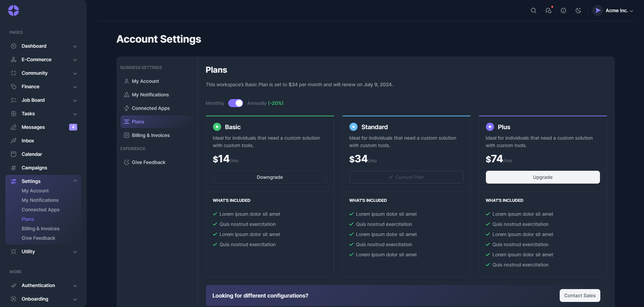
Task: Click the purple Plus plan icon badge
Action: point(490,127)
